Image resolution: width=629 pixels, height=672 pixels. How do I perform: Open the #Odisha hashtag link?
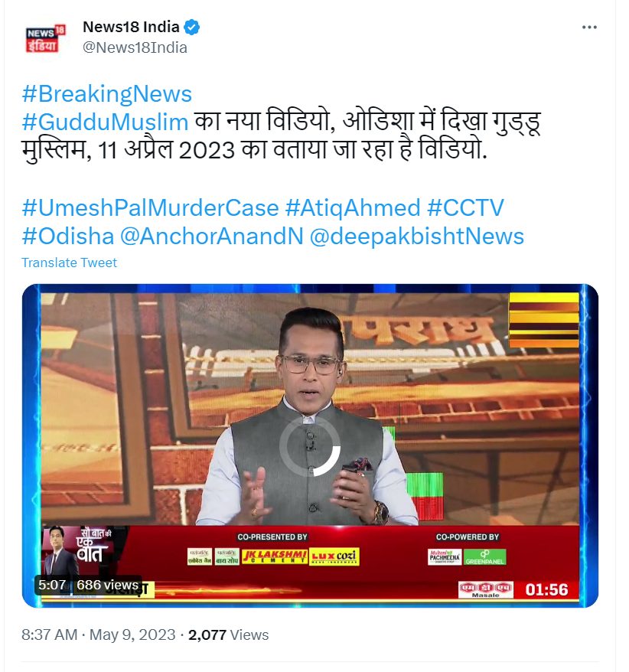coord(68,237)
